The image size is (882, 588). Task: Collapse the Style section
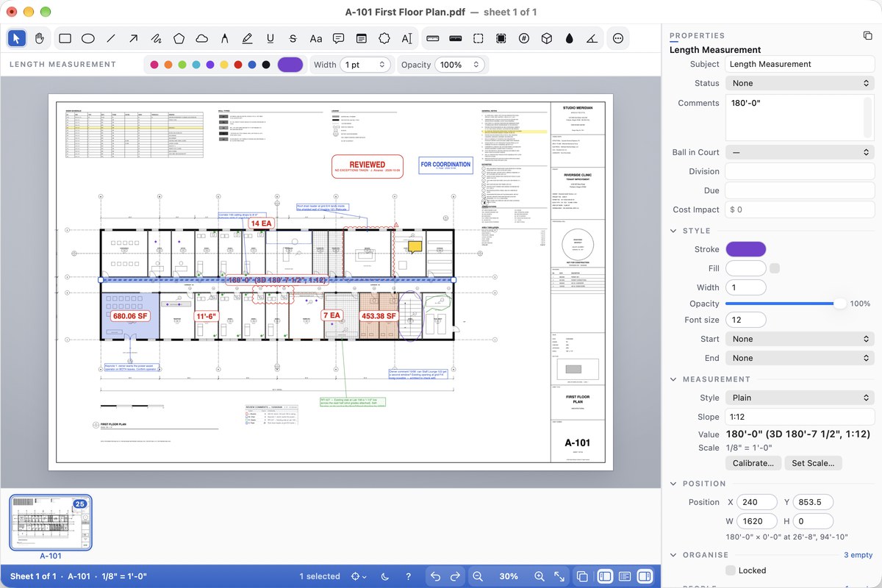673,231
